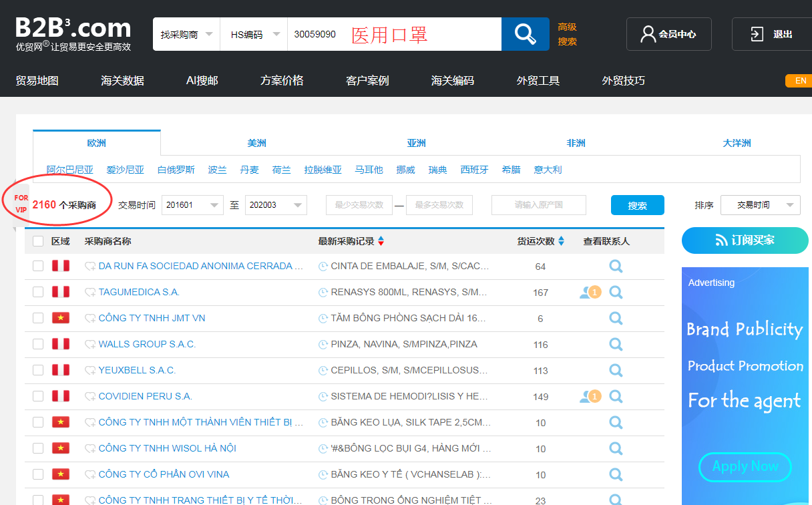812x505 pixels.
Task: Check the DA RUN FA SOCIEDAD row checkbox
Action: pos(38,266)
